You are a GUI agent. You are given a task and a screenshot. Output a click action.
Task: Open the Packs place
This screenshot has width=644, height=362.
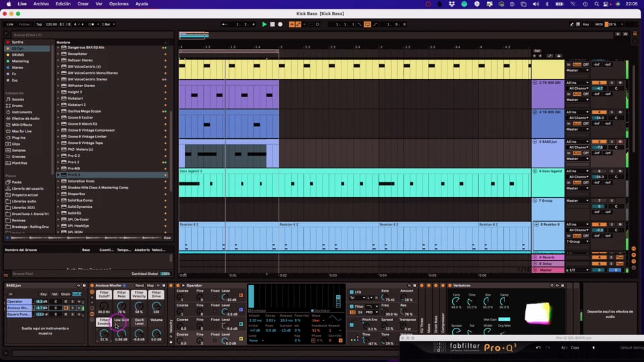16,182
